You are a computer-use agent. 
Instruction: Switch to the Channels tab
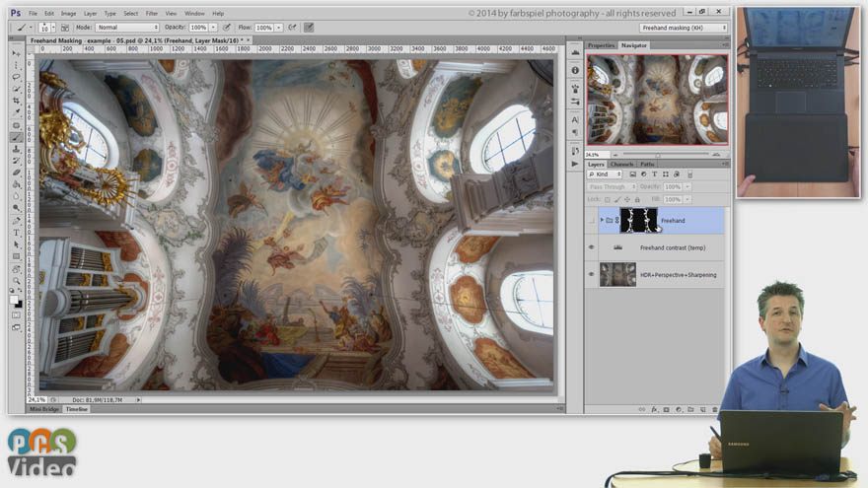coord(621,165)
